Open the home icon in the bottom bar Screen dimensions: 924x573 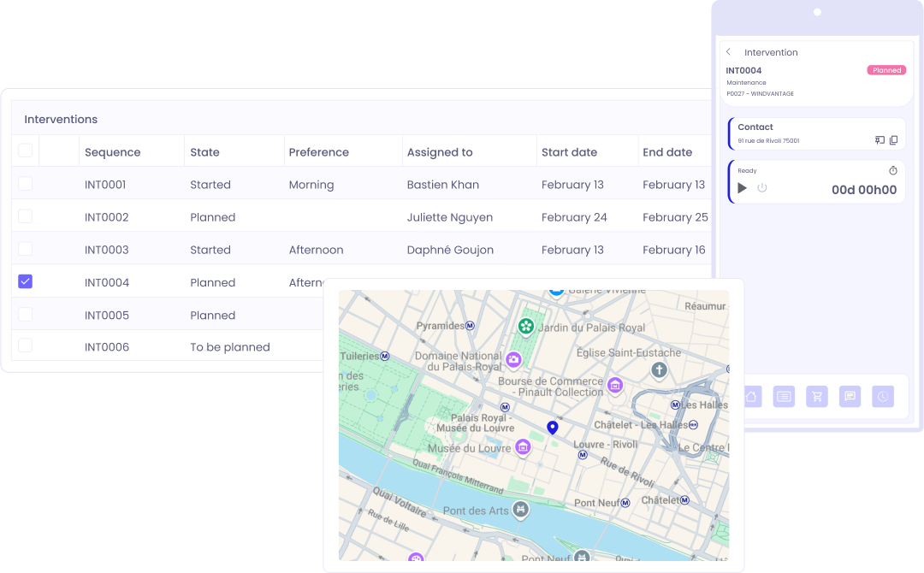pyautogui.click(x=750, y=396)
